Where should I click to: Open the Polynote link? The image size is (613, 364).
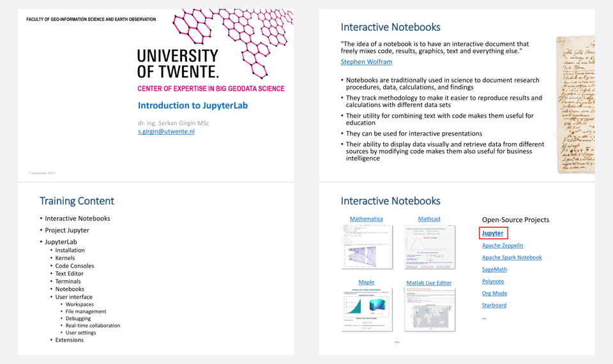click(x=493, y=282)
